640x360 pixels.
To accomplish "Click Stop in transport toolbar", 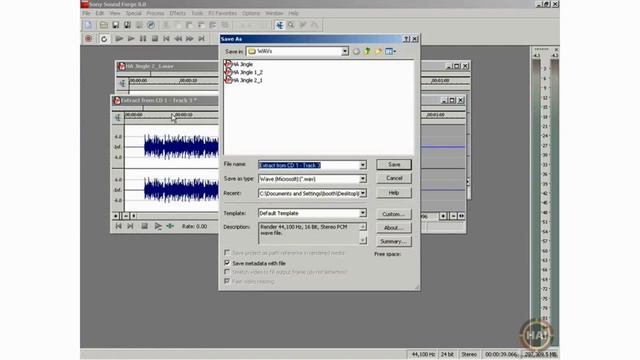I will click(155, 39).
